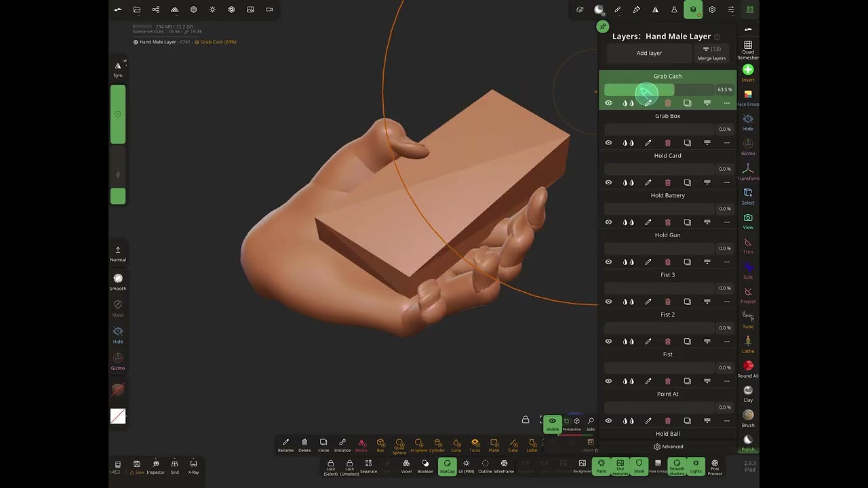Open the Post Process settings
868x488 pixels.
715,466
